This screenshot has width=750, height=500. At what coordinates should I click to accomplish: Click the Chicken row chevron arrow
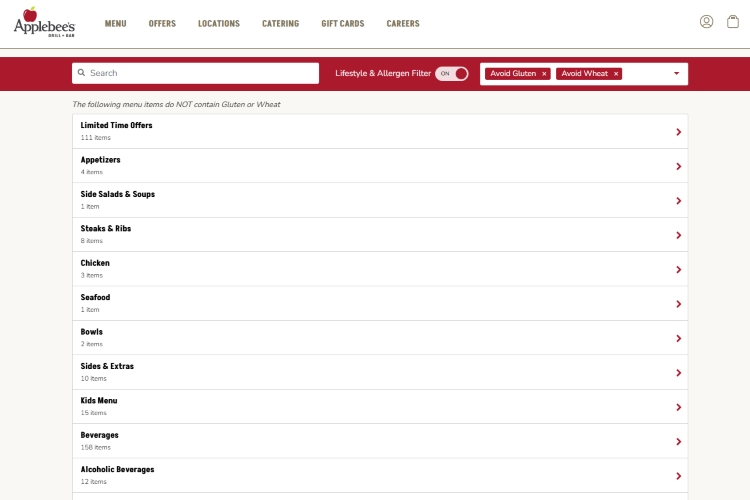click(678, 269)
